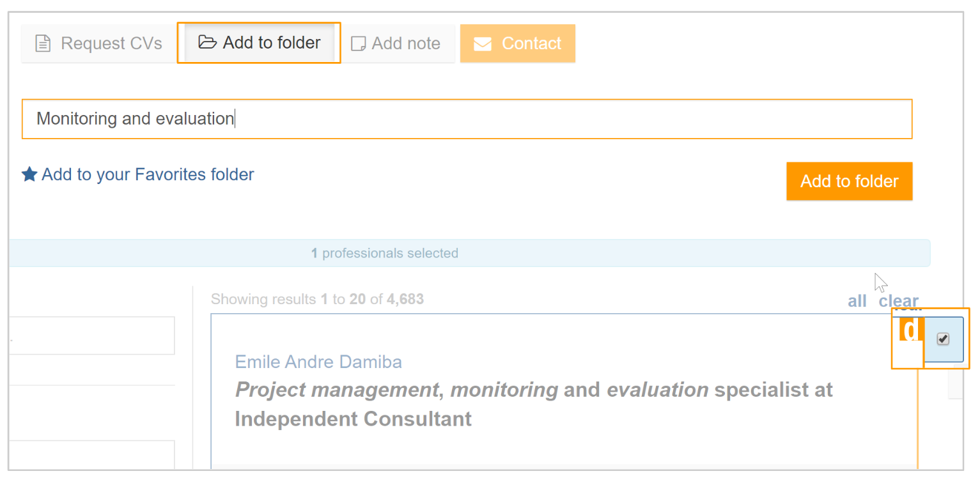Open the Request CVs tab
Screen dimensions: 980x485
98,43
